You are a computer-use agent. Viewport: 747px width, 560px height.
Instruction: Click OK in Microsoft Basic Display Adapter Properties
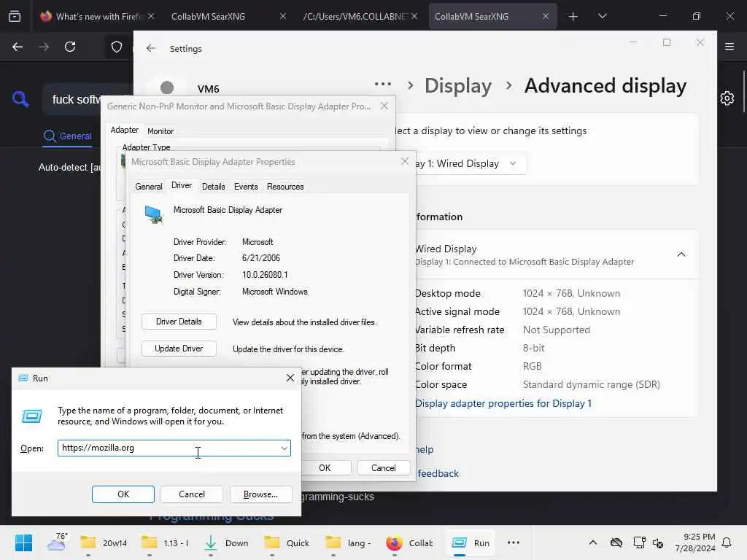(325, 467)
